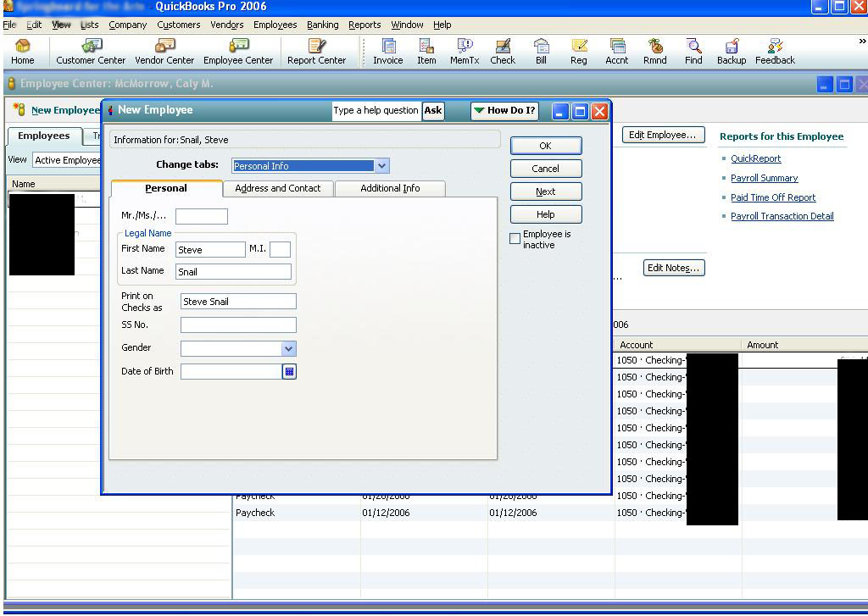Open the Report Center
The width and height of the screenshot is (868, 616).
point(317,52)
